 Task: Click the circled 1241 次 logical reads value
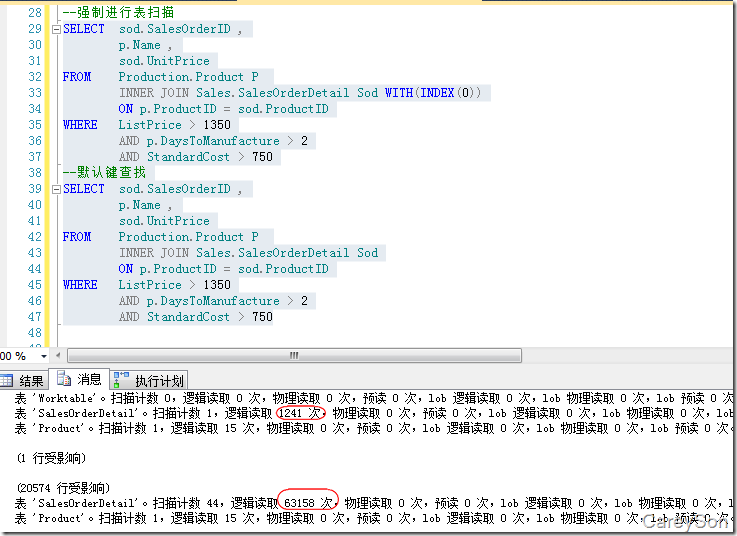click(301, 413)
